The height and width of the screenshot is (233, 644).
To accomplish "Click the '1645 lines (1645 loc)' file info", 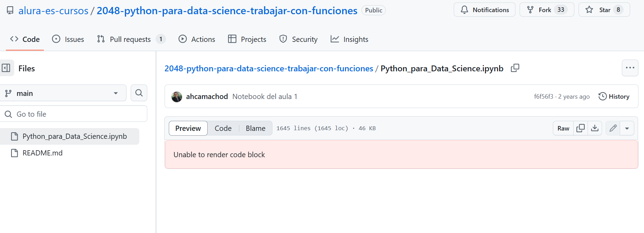I will [x=312, y=128].
